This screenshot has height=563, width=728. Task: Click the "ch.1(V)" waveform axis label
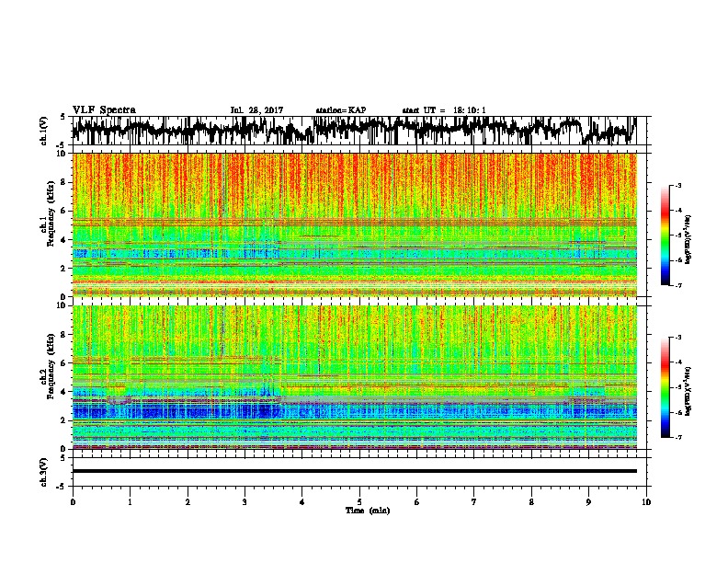pyautogui.click(x=44, y=131)
